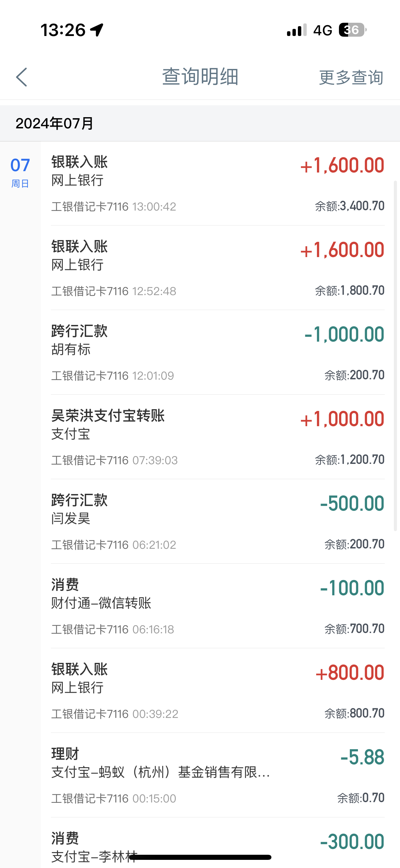The width and height of the screenshot is (400, 868).
Task: Open 跨行汇款 to 闫发昊 transaction
Action: 217,521
